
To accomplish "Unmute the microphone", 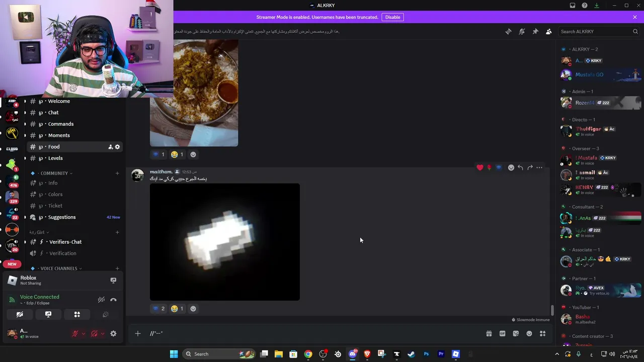I will 75,334.
